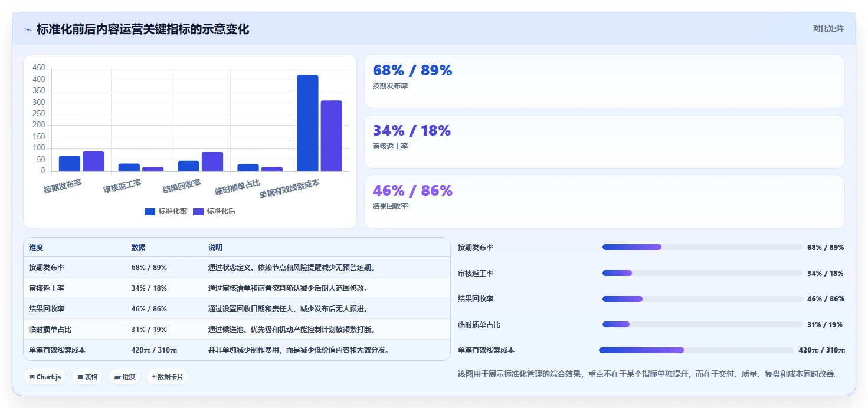Click the 审核返工率 progress bar
This screenshot has width=868, height=408.
point(702,273)
